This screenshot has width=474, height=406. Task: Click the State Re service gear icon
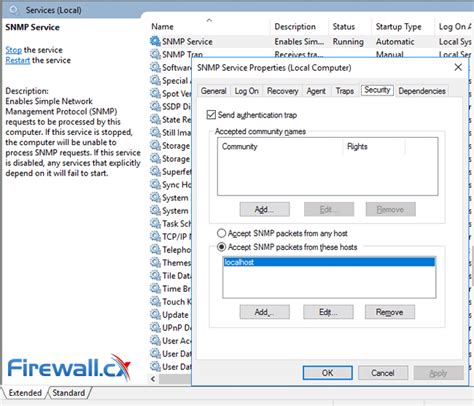click(155, 119)
